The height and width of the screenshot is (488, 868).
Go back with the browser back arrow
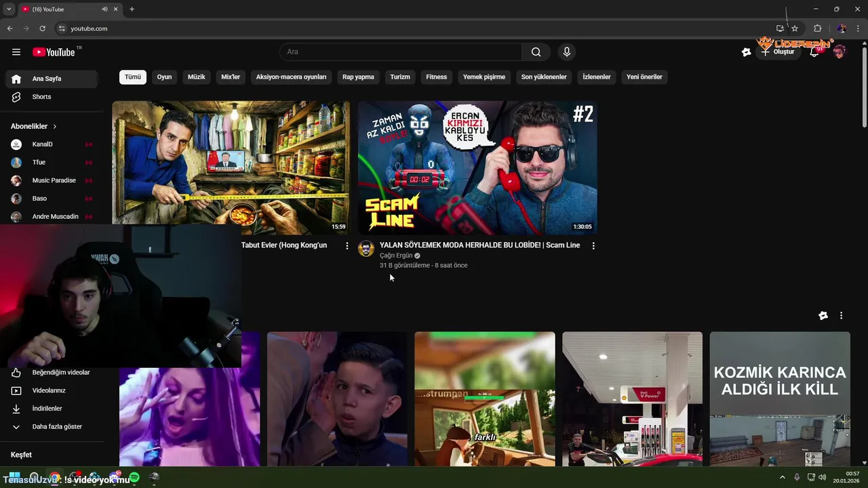(x=9, y=28)
